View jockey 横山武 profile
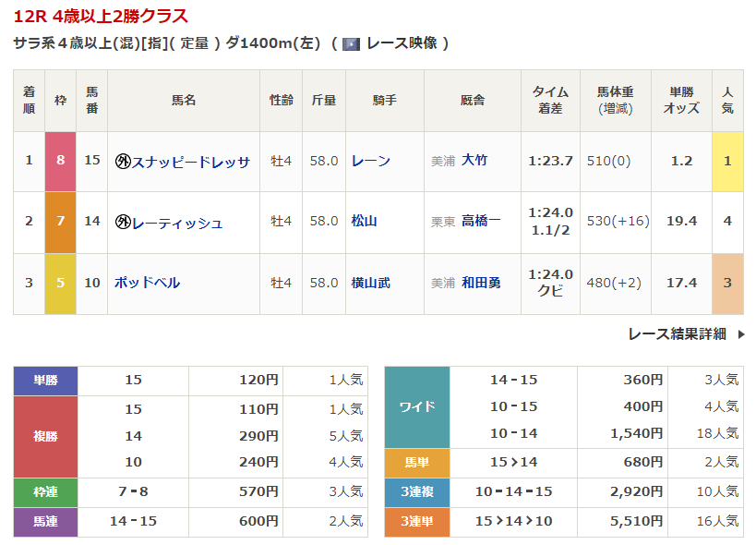This screenshot has width=756, height=545. (x=371, y=283)
